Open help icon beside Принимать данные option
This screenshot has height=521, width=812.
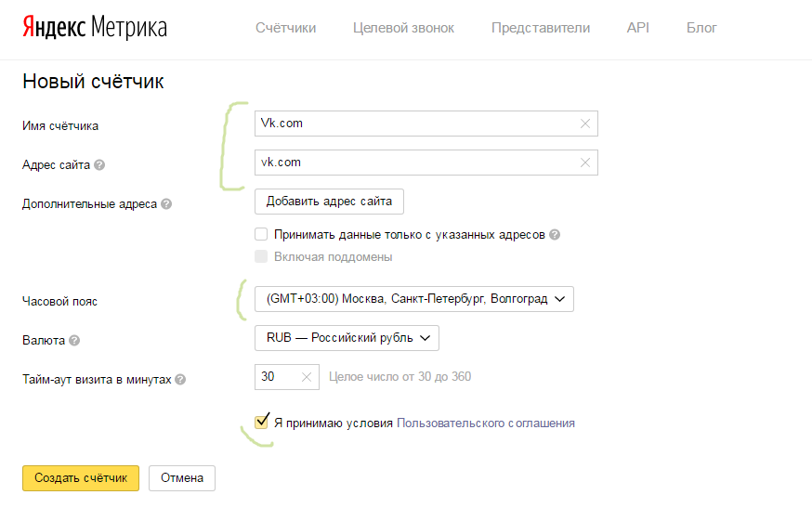[x=555, y=235]
